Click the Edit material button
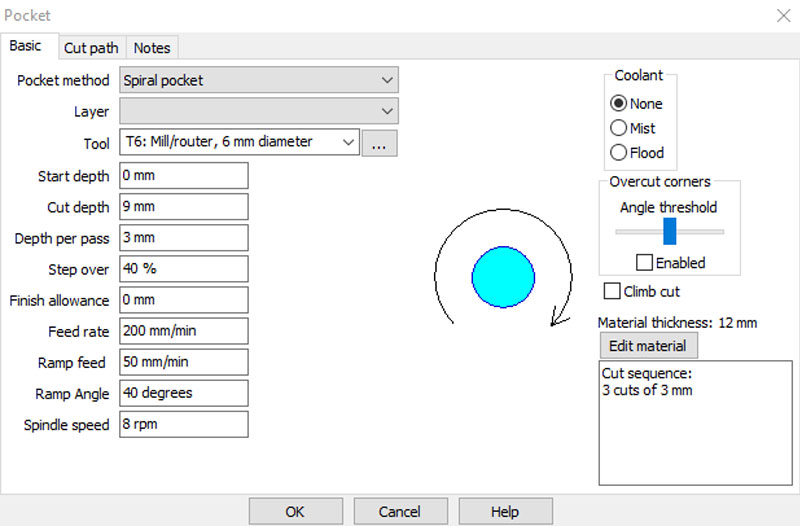800x526 pixels. [647, 346]
